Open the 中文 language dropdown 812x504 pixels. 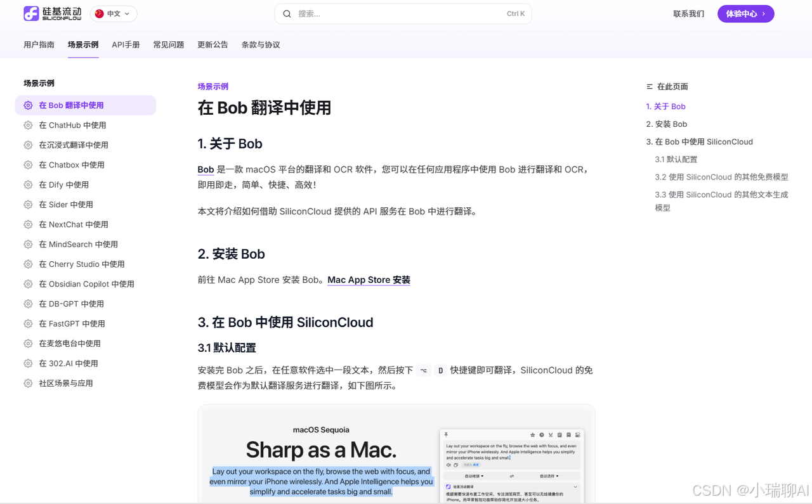click(114, 14)
